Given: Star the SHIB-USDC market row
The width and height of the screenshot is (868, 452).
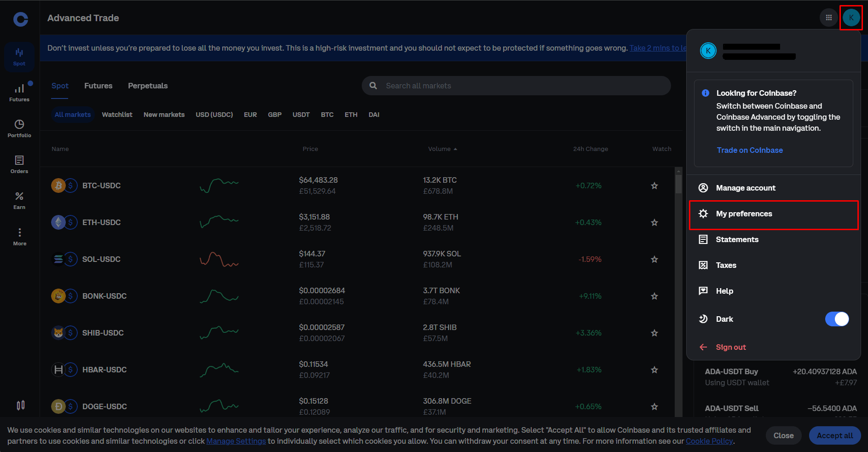Looking at the screenshot, I should [654, 333].
